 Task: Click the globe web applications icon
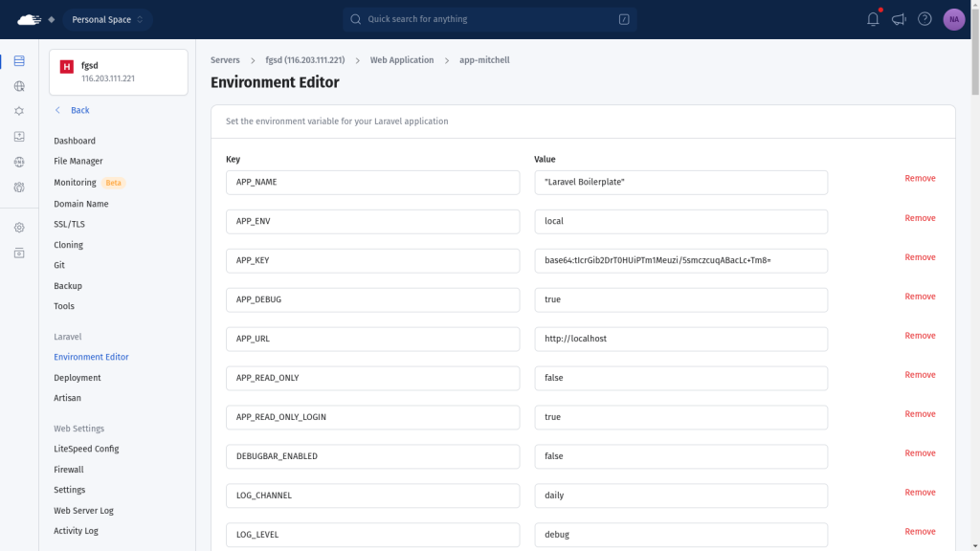click(x=19, y=86)
